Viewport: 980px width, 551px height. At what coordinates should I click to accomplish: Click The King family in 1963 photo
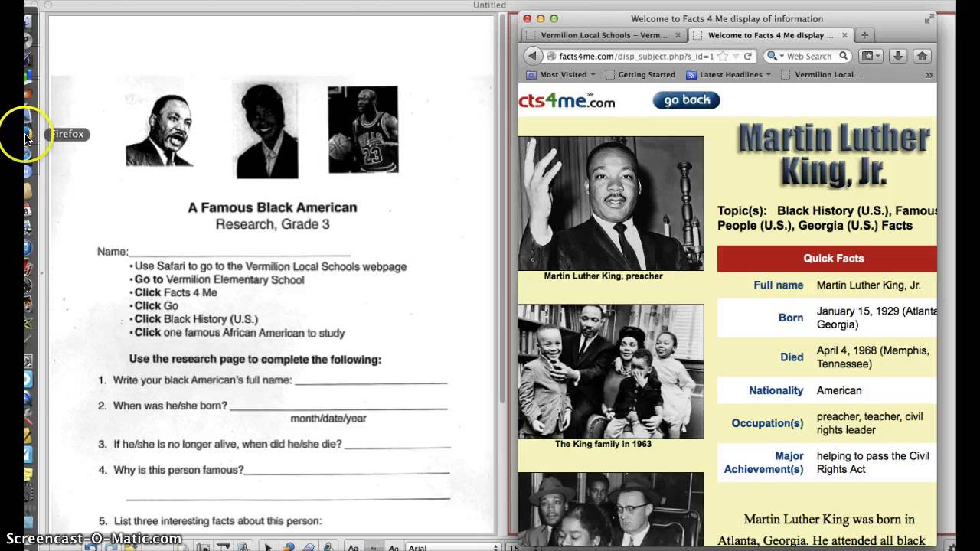611,371
